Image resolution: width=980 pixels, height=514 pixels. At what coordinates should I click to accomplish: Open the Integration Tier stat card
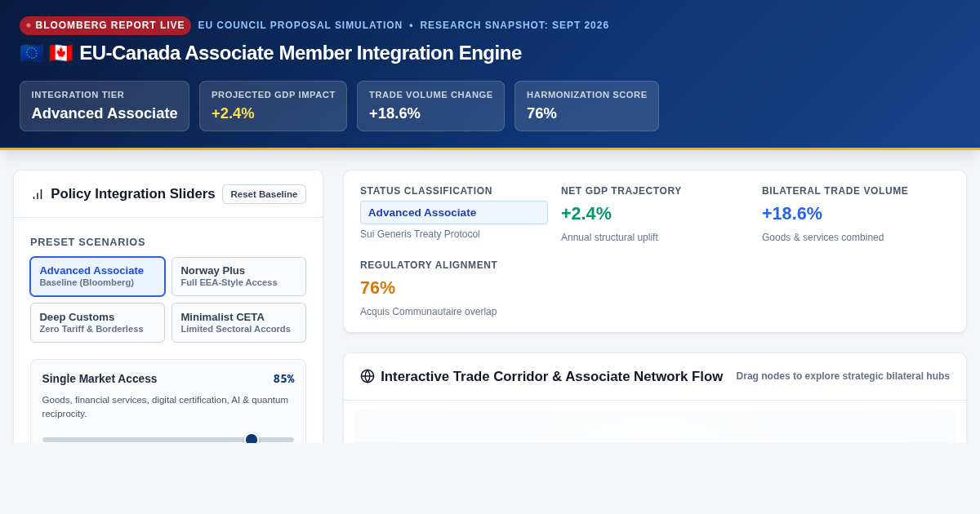(x=105, y=106)
